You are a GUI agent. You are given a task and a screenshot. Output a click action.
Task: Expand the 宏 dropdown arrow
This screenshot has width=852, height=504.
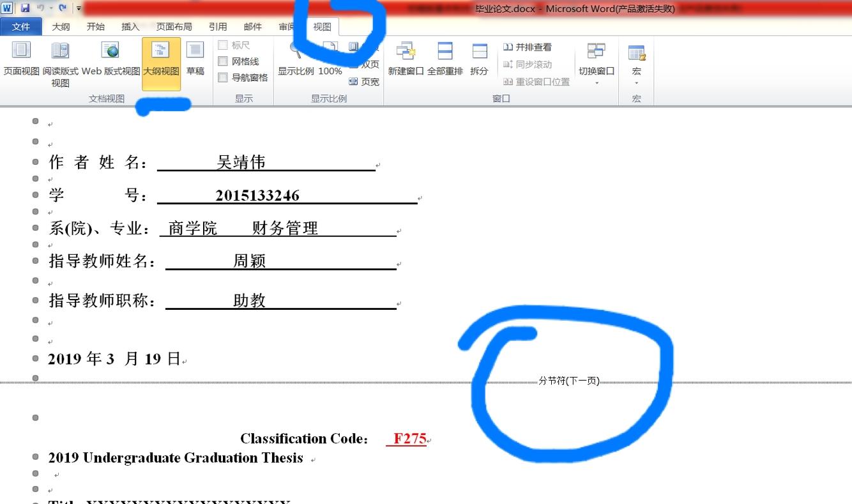(x=635, y=82)
